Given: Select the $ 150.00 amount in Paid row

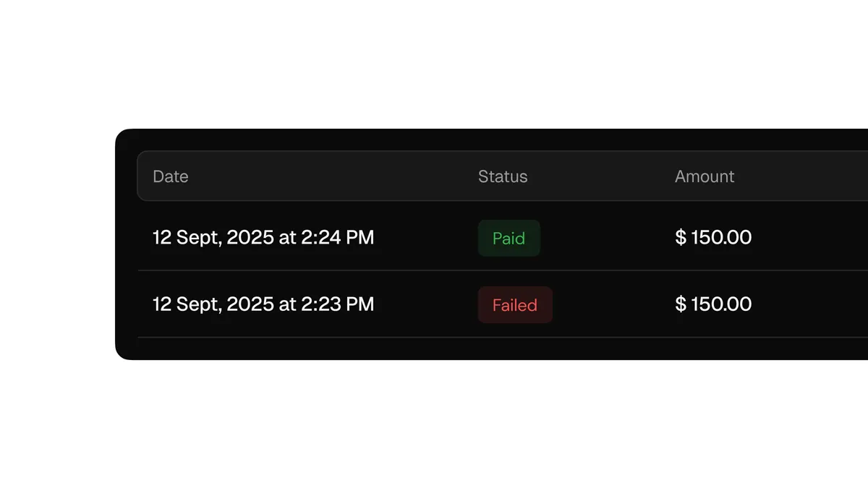Looking at the screenshot, I should (713, 237).
